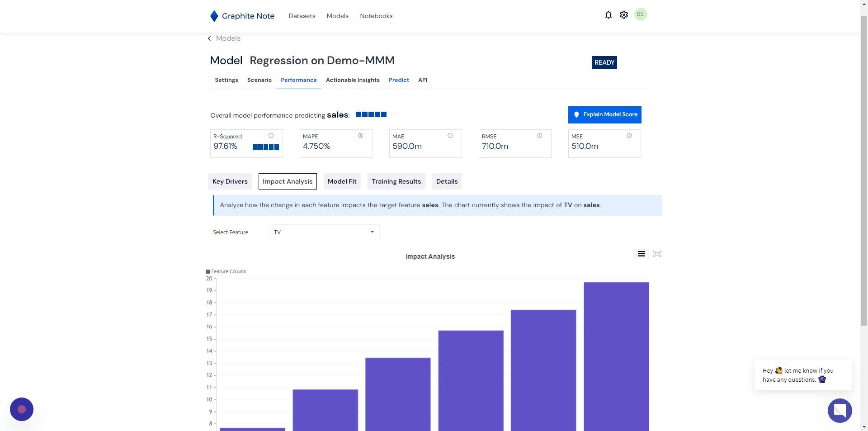Switch to the Actionable Insights tab
Image resolution: width=868 pixels, height=431 pixels.
click(x=353, y=80)
